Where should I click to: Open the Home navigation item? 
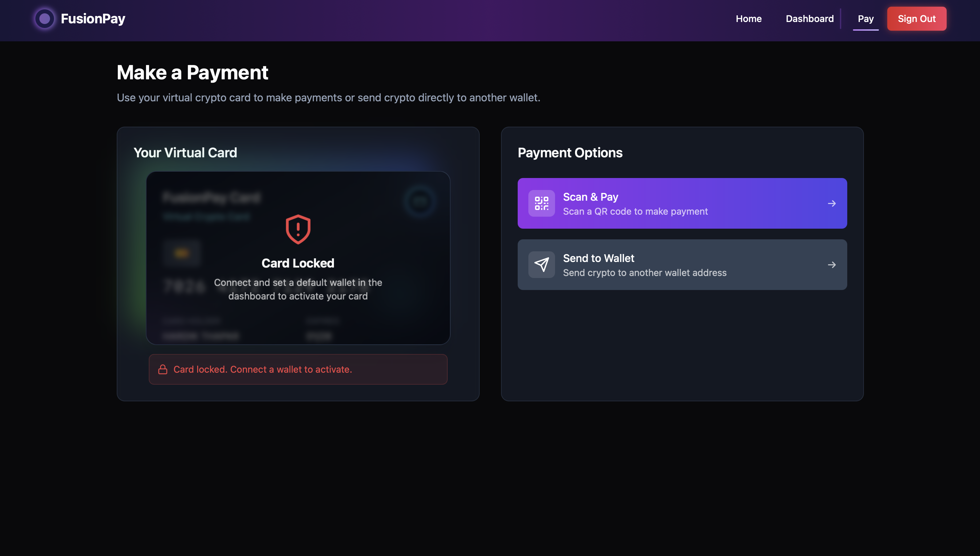tap(749, 19)
